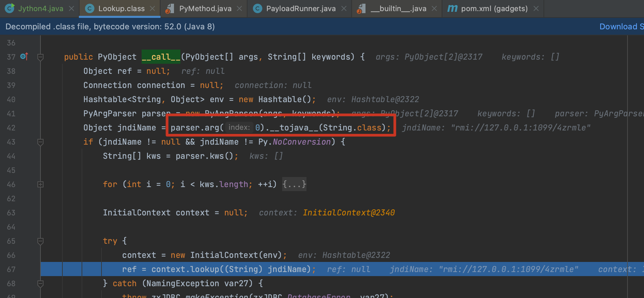Click parser.kws() on line 44
Viewport: 644px width, 298px height.
tap(204, 156)
